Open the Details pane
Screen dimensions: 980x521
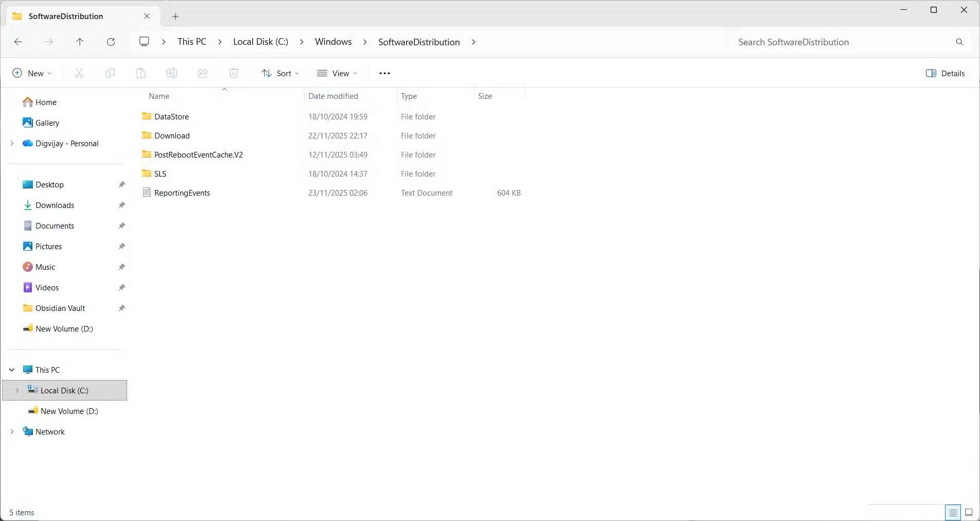pos(945,73)
